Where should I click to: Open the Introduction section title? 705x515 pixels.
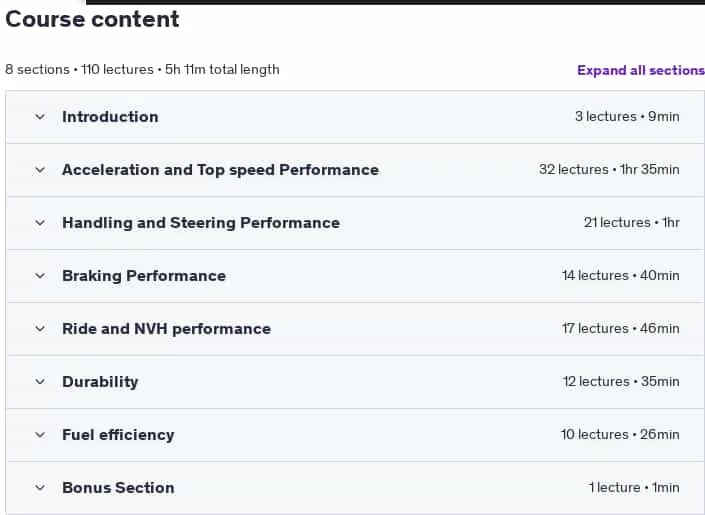tap(110, 117)
